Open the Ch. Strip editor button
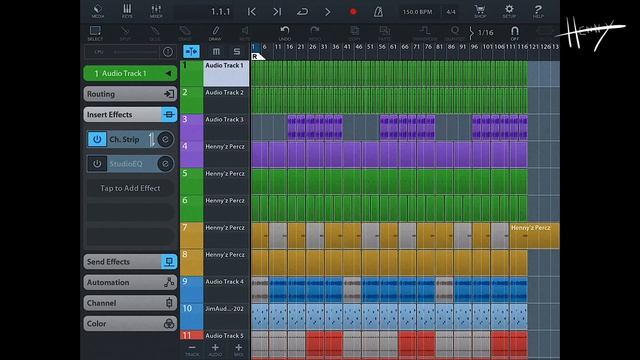This screenshot has width=640, height=360. (165, 139)
